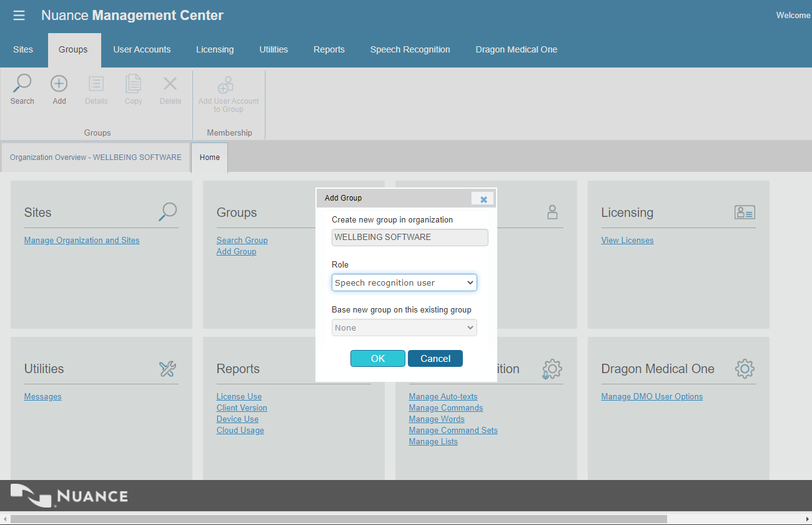Screen dimensions: 812x525
Task: Select the Home tab
Action: [210, 157]
